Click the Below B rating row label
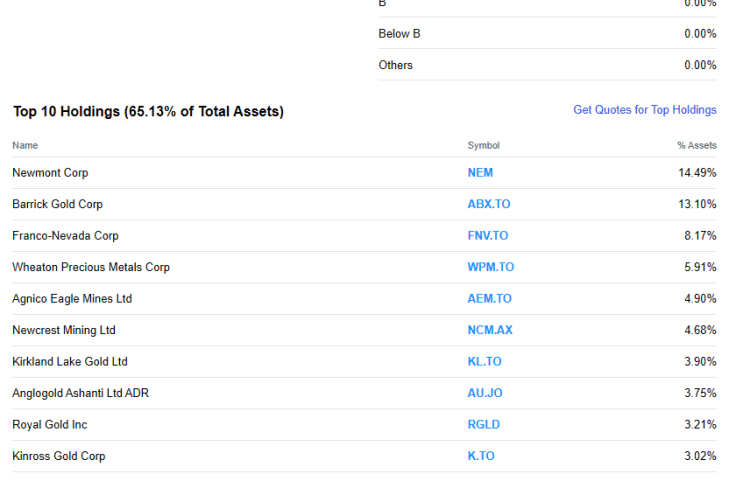Image resolution: width=736 pixels, height=488 pixels. click(399, 34)
